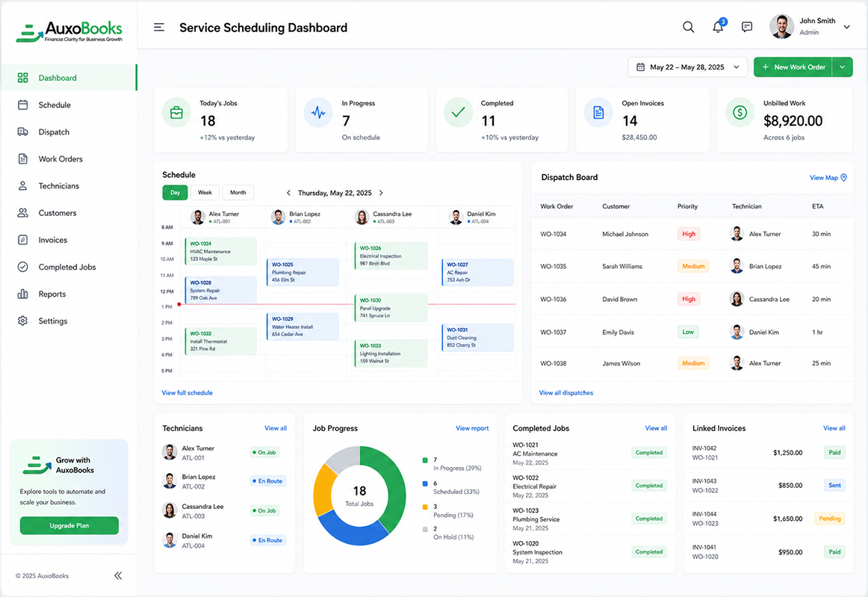Viewport: 868px width, 597px height.
Task: Click View Map link
Action: click(x=824, y=178)
